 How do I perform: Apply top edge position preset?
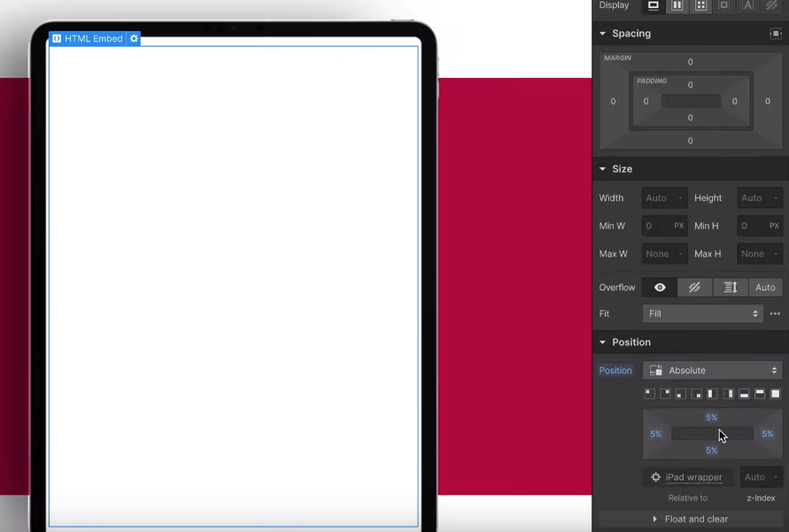tap(760, 394)
